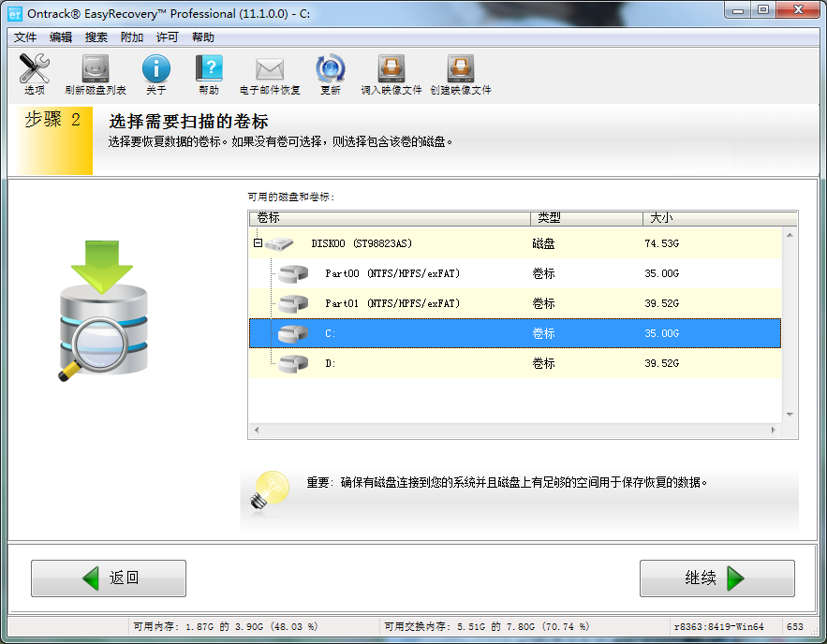Select the Part00 (NTFS/HPFS/exFAT) row

click(x=515, y=273)
